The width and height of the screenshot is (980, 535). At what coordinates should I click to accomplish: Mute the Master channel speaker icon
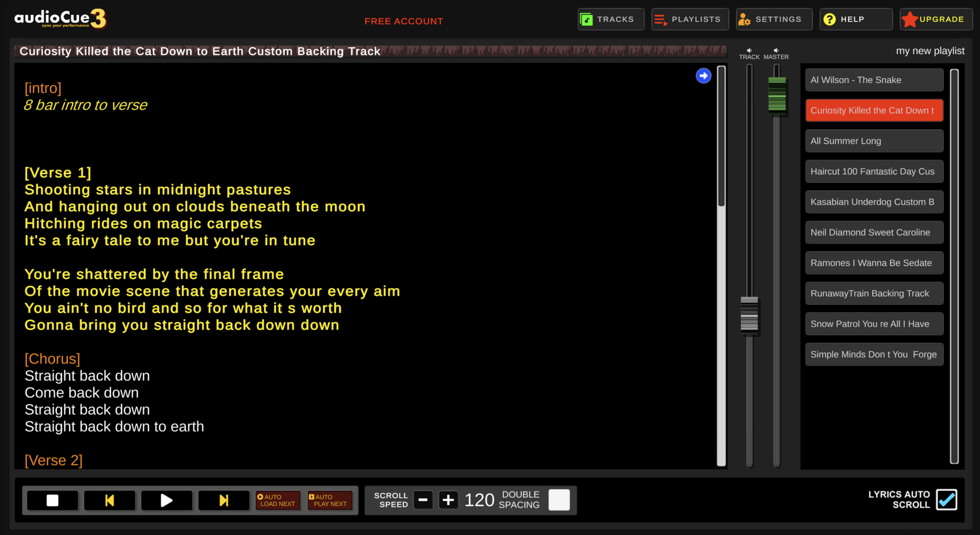[776, 50]
